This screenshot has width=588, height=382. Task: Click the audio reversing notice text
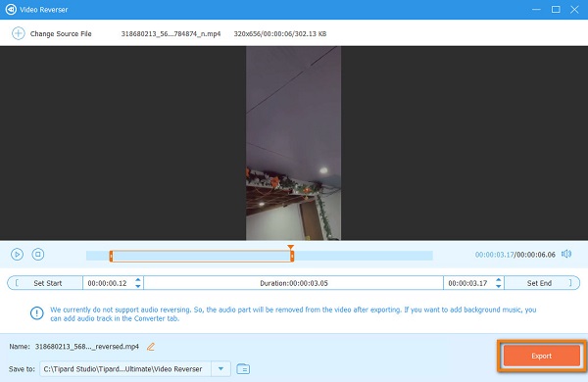pos(293,313)
